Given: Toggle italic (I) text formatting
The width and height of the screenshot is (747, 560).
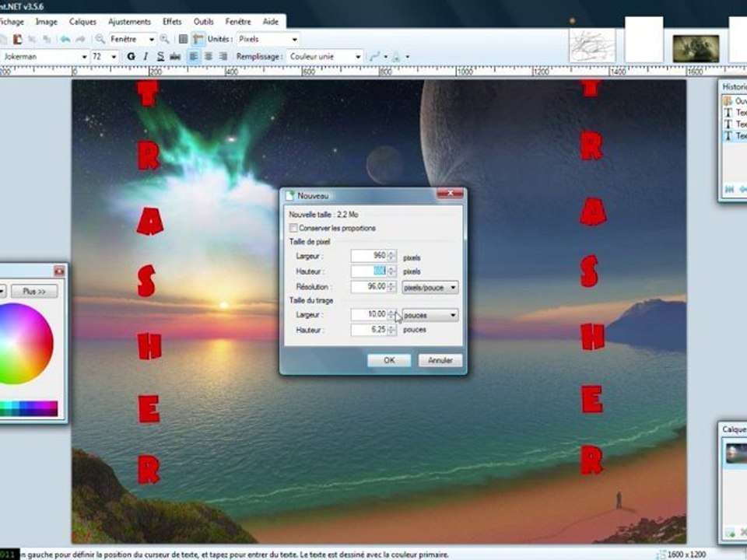Looking at the screenshot, I should click(x=146, y=56).
